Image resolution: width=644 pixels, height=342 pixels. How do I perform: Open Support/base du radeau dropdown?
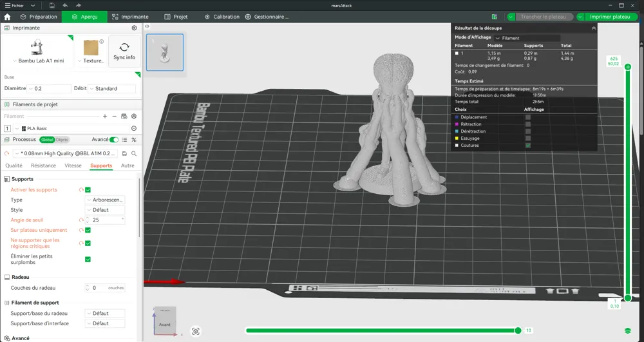pos(105,313)
